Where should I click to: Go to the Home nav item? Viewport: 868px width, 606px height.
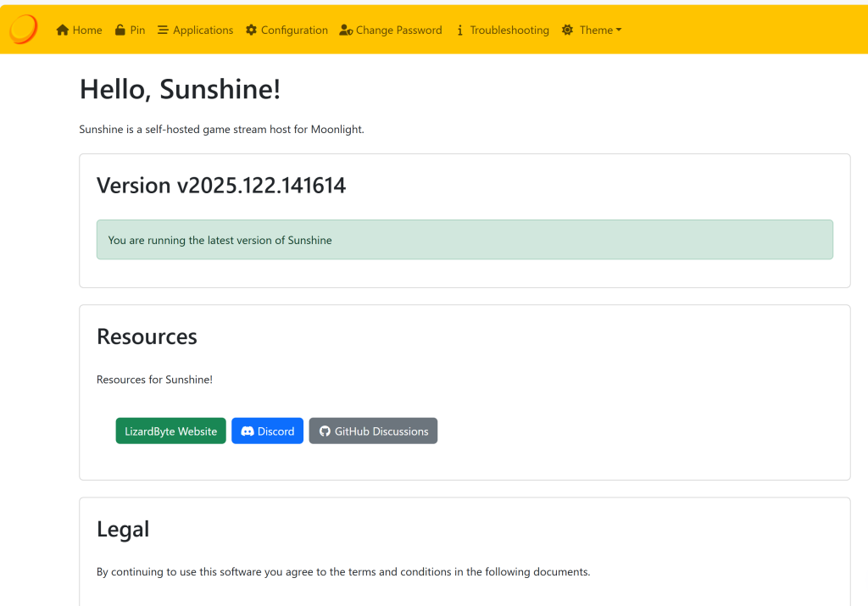(87, 31)
